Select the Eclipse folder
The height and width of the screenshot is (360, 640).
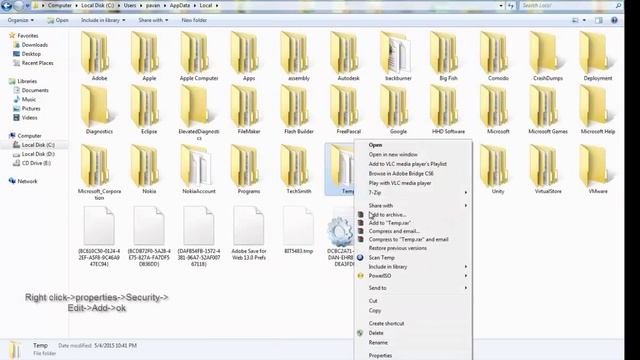pyautogui.click(x=149, y=110)
